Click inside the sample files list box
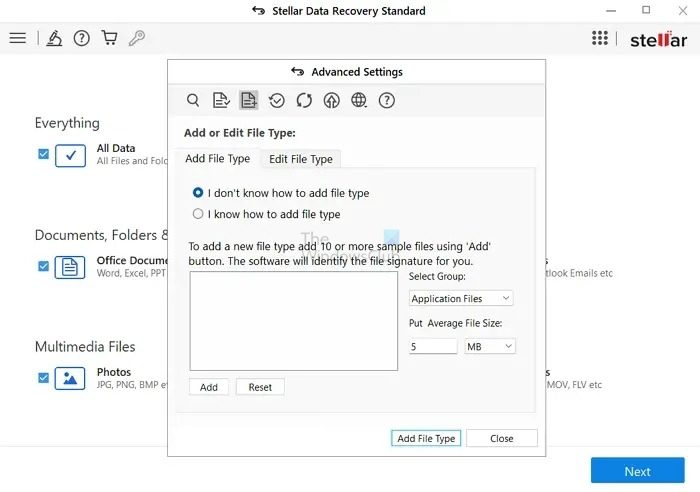 tap(293, 321)
